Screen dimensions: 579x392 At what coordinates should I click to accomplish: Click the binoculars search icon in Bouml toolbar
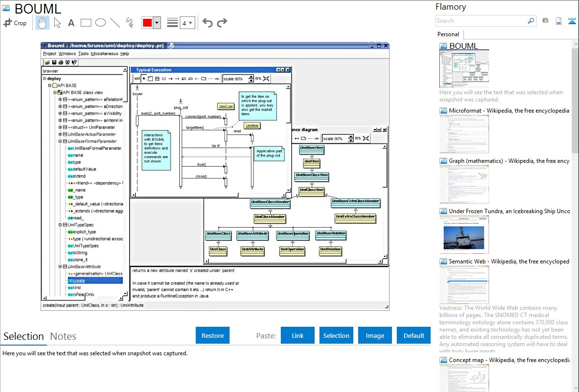tap(68, 62)
